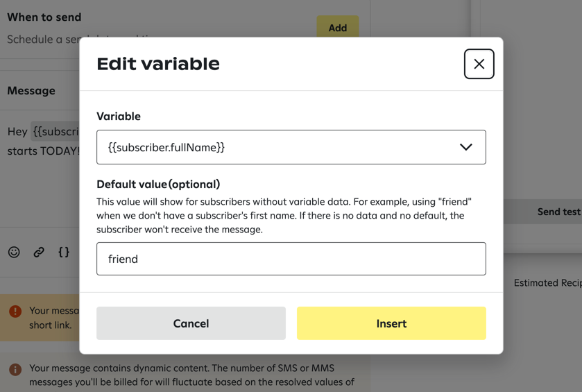
Task: Click the Default value (optional) label
Action: click(158, 184)
